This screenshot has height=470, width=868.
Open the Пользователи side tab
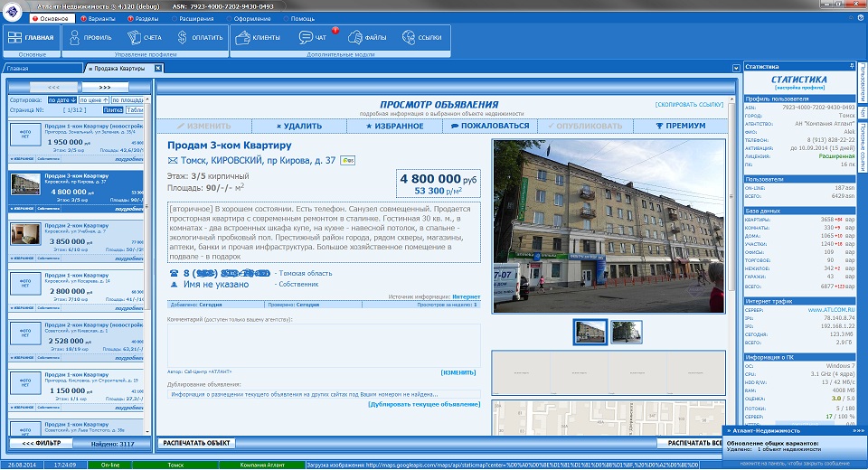click(x=863, y=82)
